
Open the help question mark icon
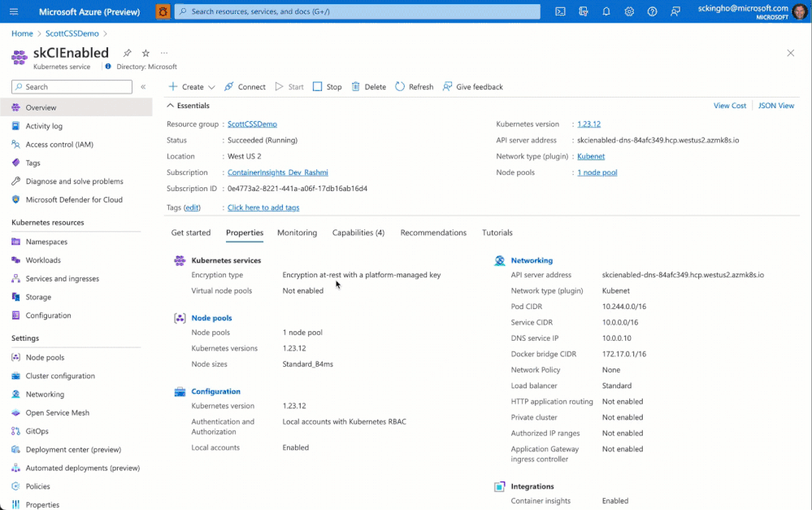click(x=652, y=11)
